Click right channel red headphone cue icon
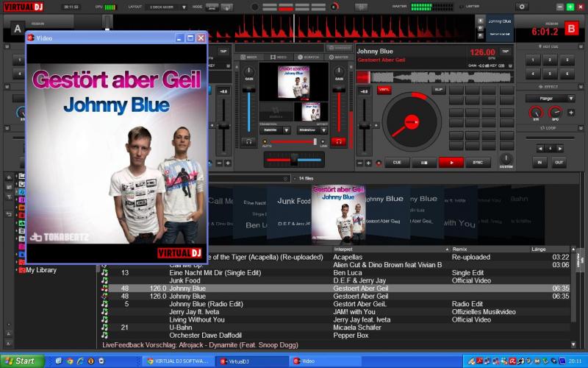This screenshot has height=368, width=588. point(339,141)
